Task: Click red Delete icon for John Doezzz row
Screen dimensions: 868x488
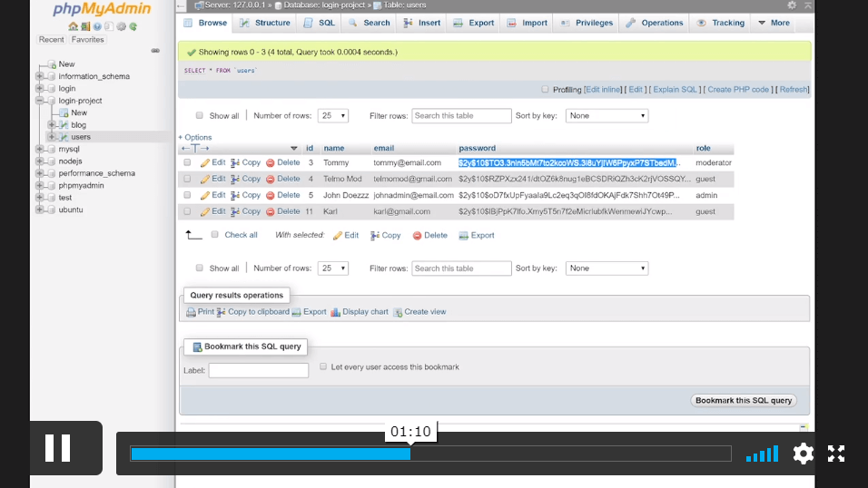Action: [271, 195]
